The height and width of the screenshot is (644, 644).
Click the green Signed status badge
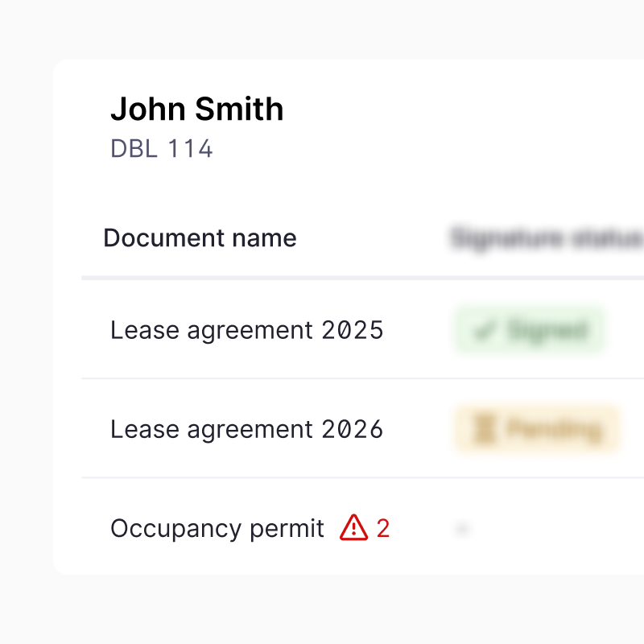(529, 330)
